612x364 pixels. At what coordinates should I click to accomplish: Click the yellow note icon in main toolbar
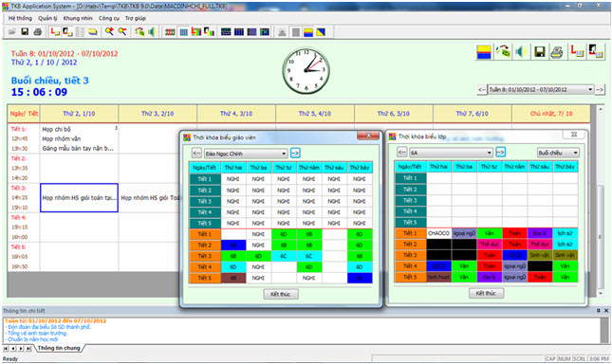[x=92, y=31]
